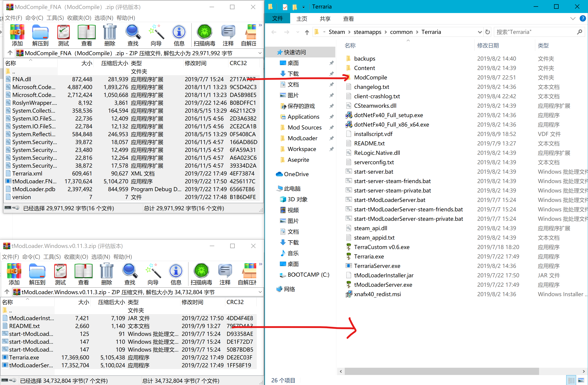Switch to Home tab in Explorer ribbon
Screen dimensions: 588x385
click(x=302, y=19)
